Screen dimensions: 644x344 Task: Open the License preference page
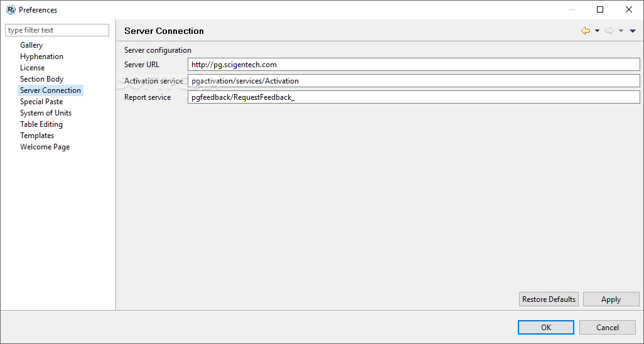[x=33, y=68]
